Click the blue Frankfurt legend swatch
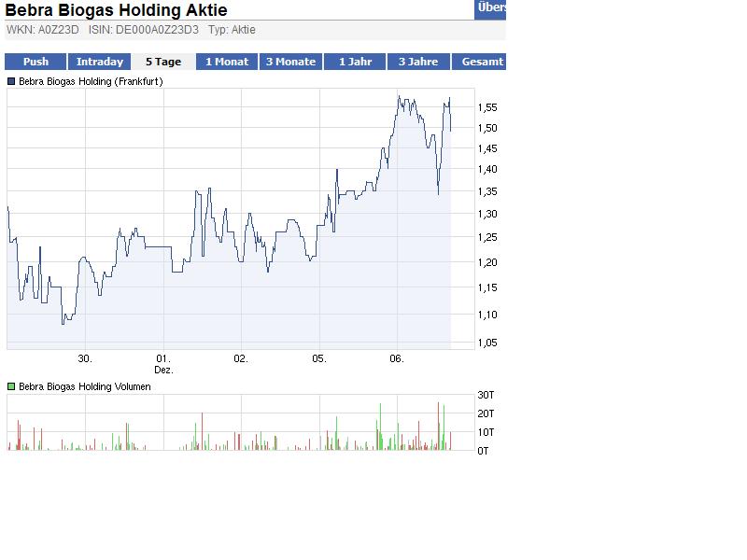The height and width of the screenshot is (560, 747). click(x=11, y=81)
